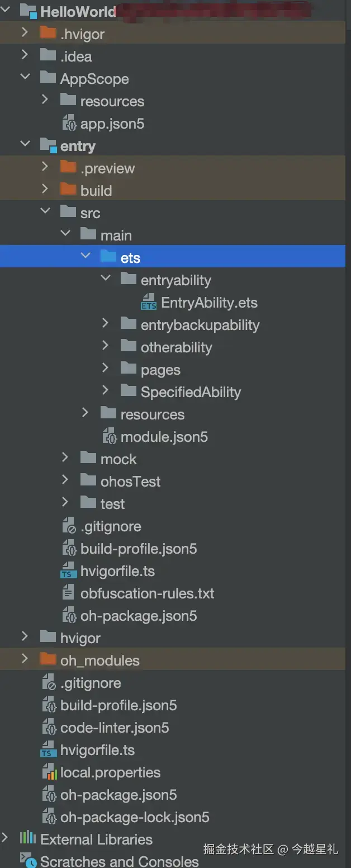The height and width of the screenshot is (868, 351).
Task: Select oh-package-lock.json5 file
Action: click(134, 817)
